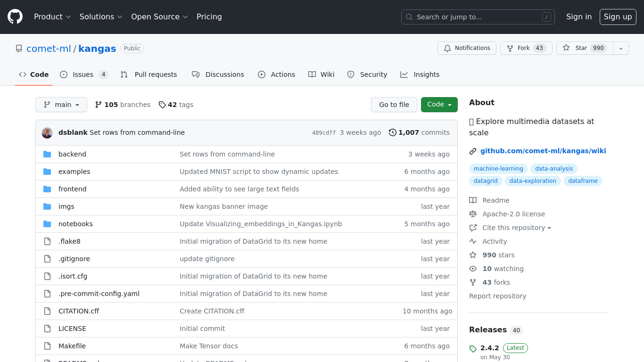Click the release tag icon beside 2.4.2

click(x=473, y=349)
